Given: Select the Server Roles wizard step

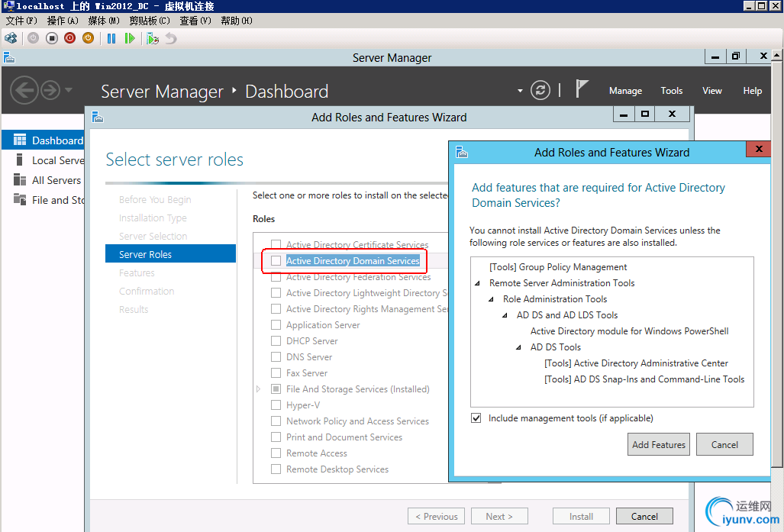Looking at the screenshot, I should 170,254.
